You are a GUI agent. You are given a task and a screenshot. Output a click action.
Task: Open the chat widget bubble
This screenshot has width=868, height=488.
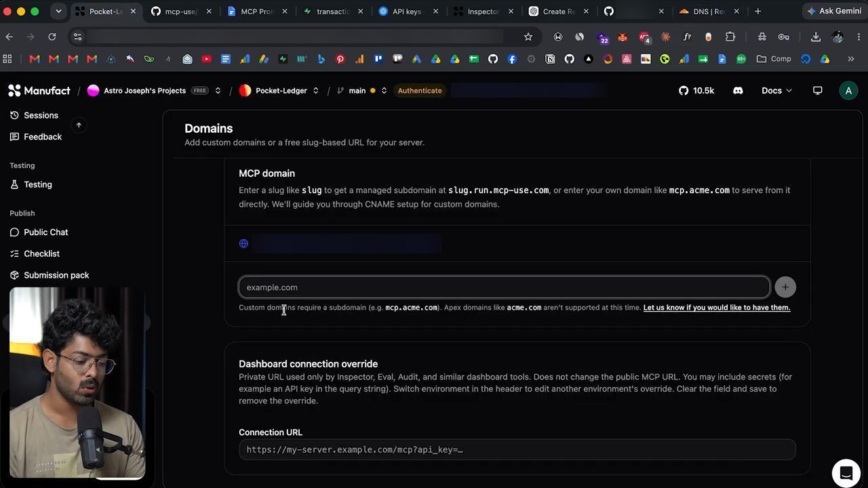(846, 472)
